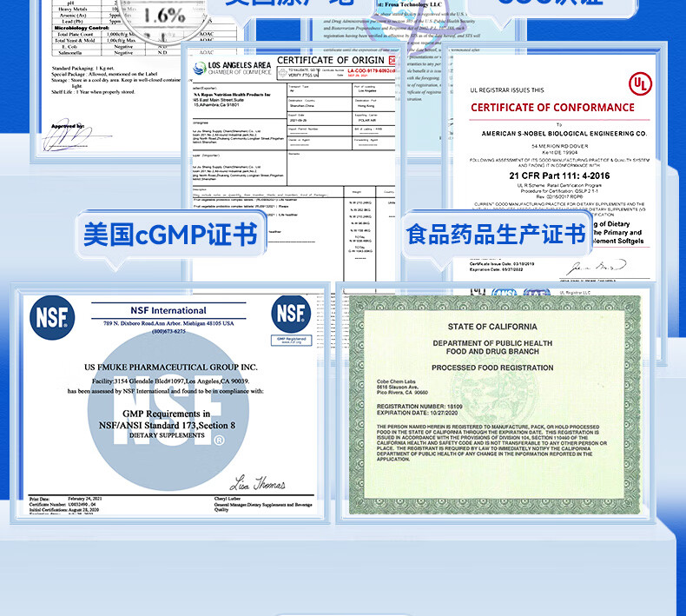Click the 'Cobe Chem Labs' address block
The height and width of the screenshot is (616, 686).
coord(402,387)
